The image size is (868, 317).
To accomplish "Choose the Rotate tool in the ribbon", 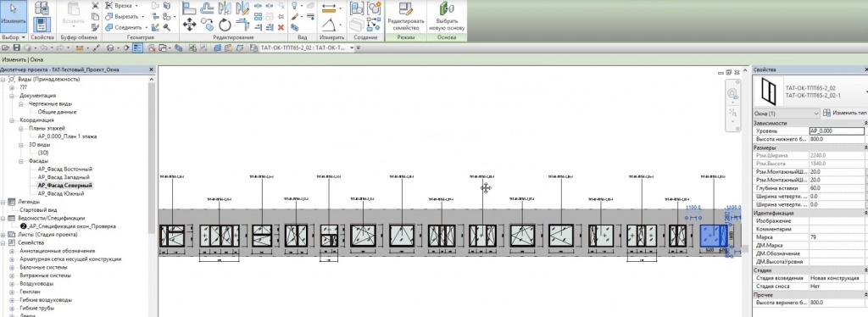I will coord(224,25).
